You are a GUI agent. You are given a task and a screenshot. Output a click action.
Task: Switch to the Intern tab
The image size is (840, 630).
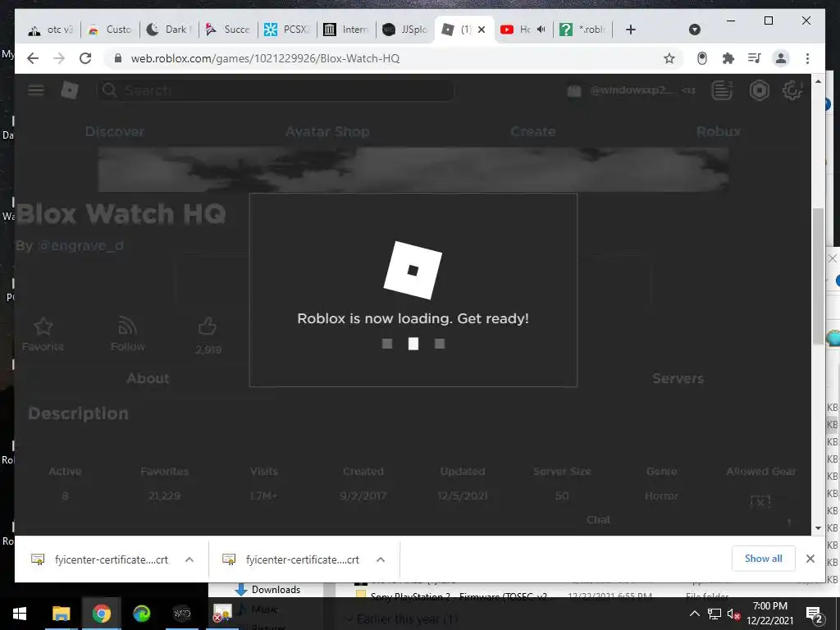pyautogui.click(x=346, y=30)
